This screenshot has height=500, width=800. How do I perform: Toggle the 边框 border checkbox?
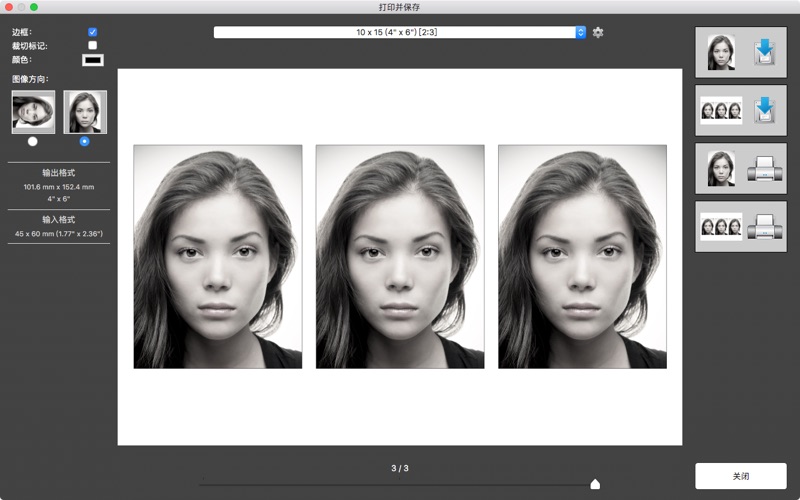tap(93, 32)
